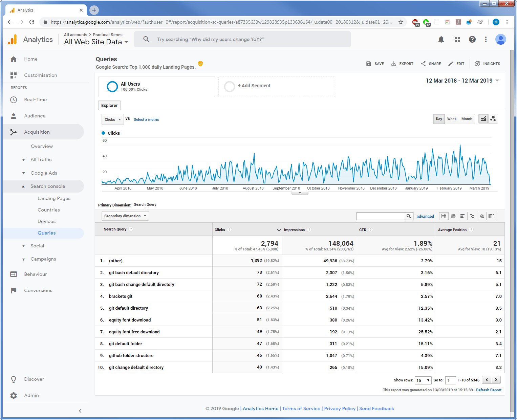Open the Google apps grid icon
Screen dimensions: 517x420
[457, 40]
